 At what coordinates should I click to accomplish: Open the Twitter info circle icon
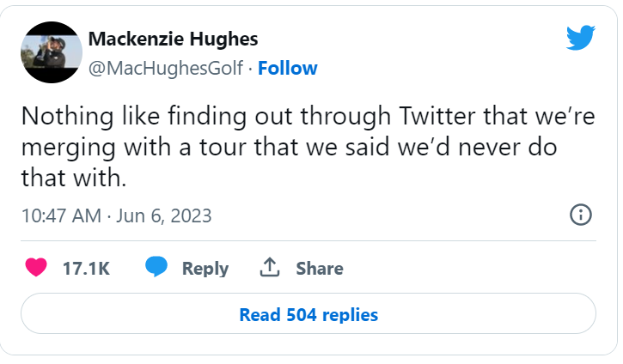[x=581, y=215]
